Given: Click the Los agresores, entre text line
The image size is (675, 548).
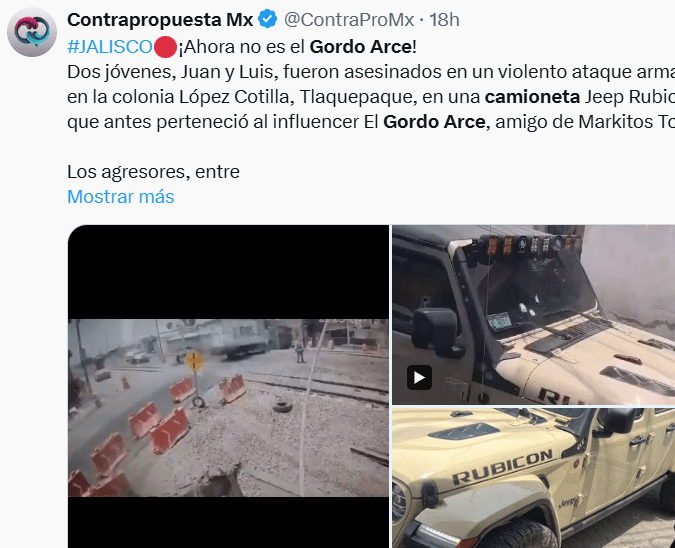Looking at the screenshot, I should pyautogui.click(x=153, y=172).
